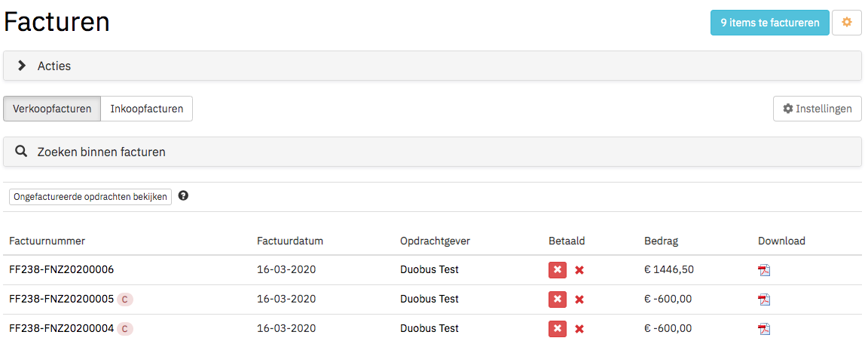Expand Zoeken binnen facturen search panel
Screen dimensions: 868x341
click(x=432, y=152)
